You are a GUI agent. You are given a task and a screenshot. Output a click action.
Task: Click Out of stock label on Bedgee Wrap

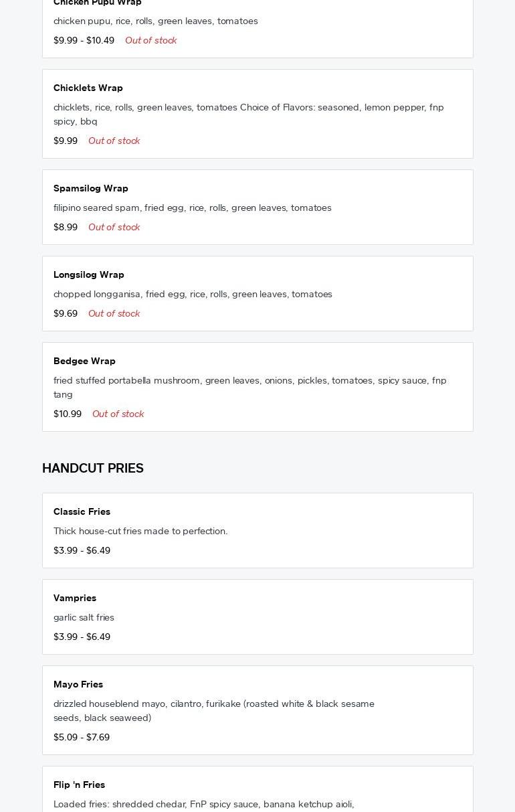coord(118,414)
